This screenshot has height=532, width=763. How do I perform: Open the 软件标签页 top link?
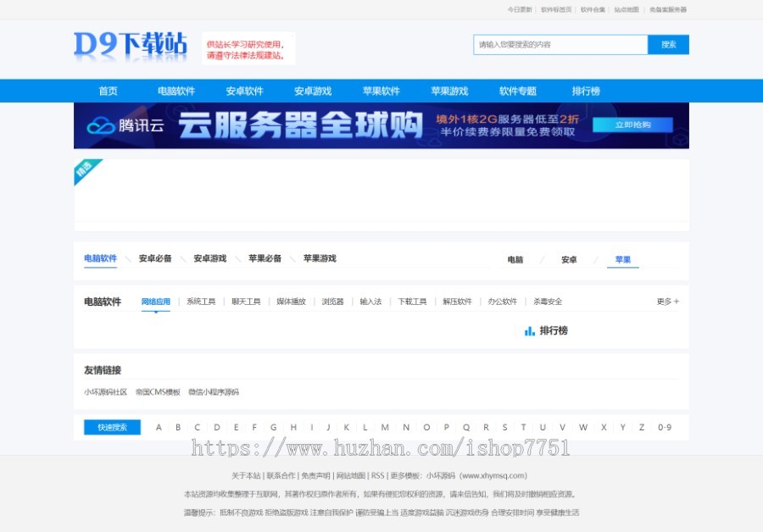(x=556, y=9)
